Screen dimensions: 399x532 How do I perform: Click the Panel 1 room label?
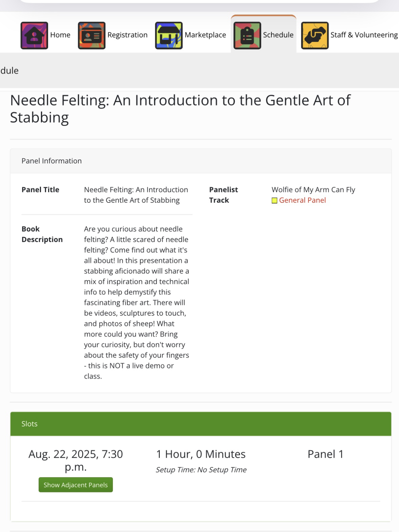tap(326, 454)
